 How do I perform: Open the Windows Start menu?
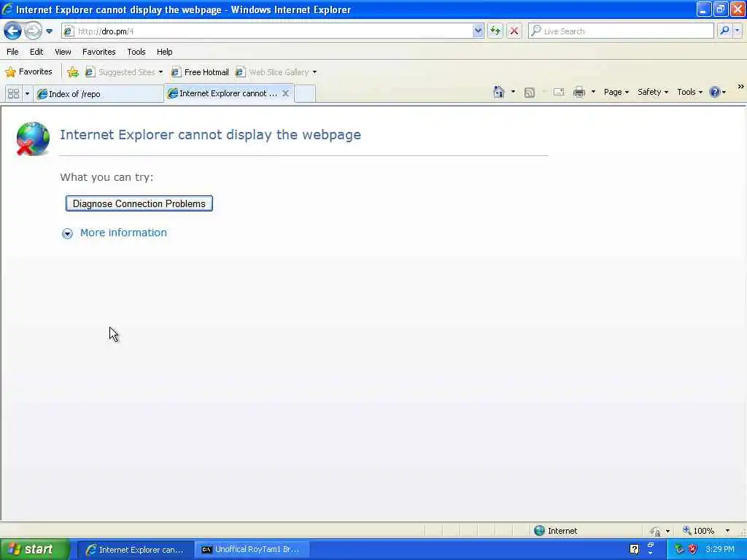point(34,550)
